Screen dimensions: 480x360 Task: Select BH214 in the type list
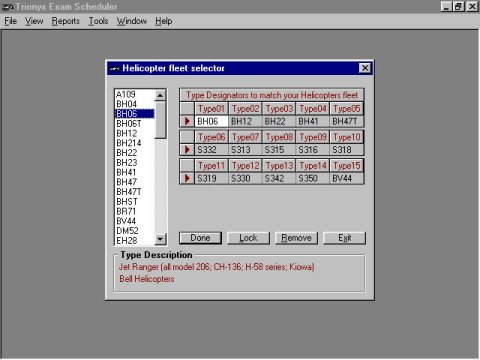pos(134,143)
